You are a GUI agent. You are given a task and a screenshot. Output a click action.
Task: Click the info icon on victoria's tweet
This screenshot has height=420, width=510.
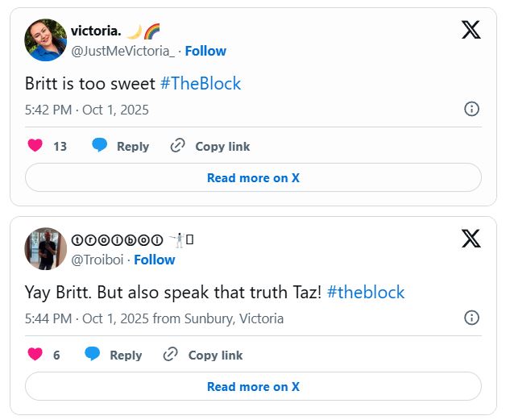[x=472, y=109]
